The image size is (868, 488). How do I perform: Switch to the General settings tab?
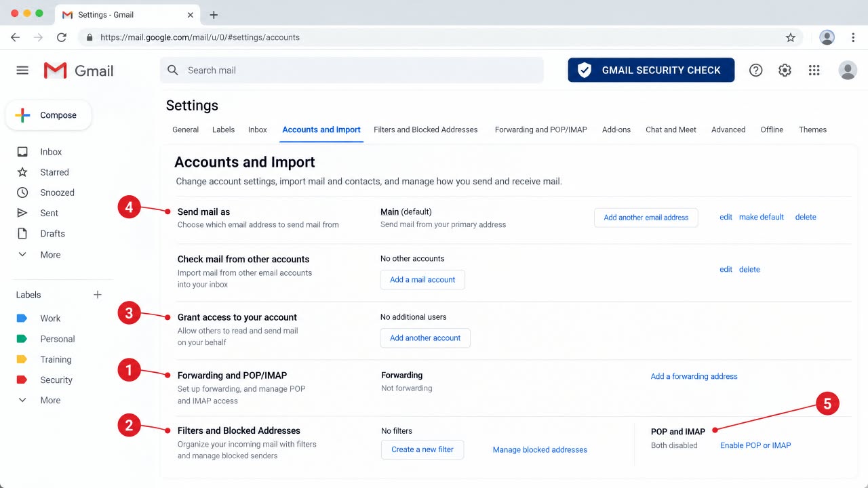click(x=185, y=129)
